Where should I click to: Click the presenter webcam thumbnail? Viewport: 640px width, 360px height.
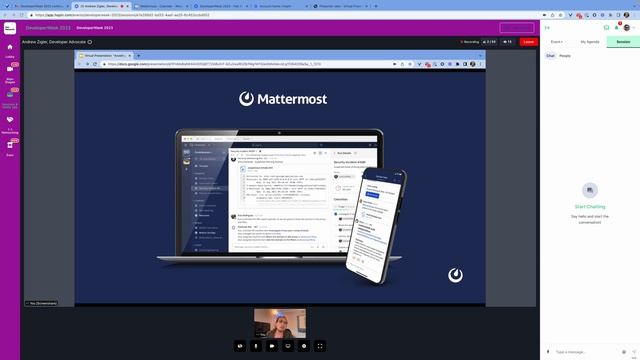point(280,323)
